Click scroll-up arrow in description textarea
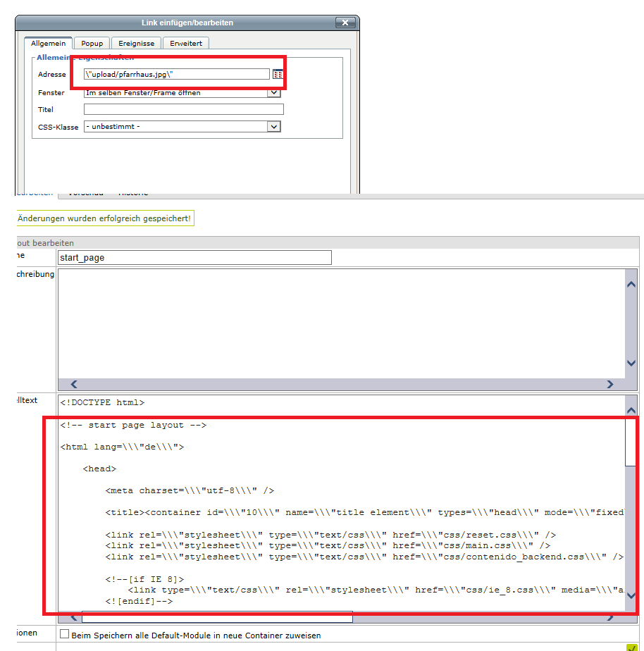The width and height of the screenshot is (644, 651). 631,284
